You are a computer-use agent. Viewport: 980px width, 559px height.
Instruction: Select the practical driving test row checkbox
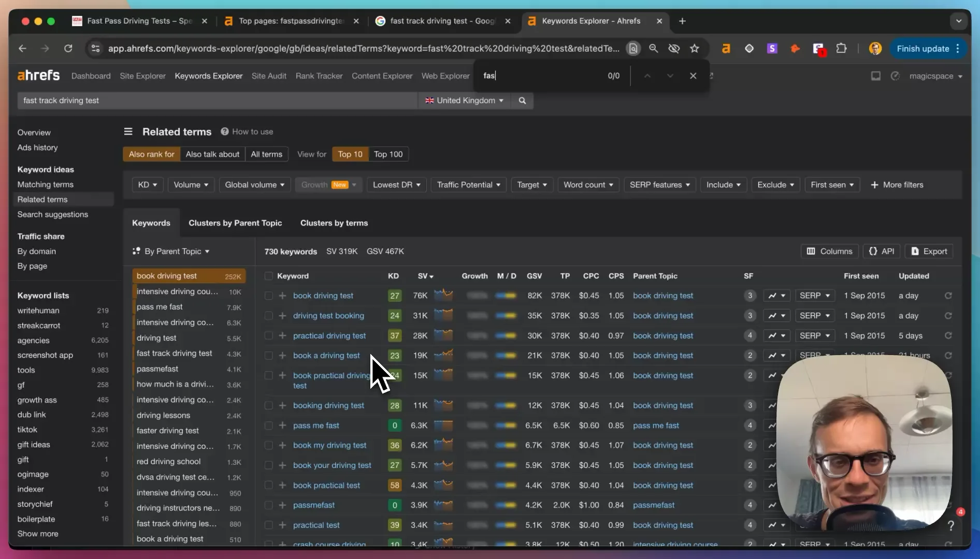pyautogui.click(x=268, y=335)
